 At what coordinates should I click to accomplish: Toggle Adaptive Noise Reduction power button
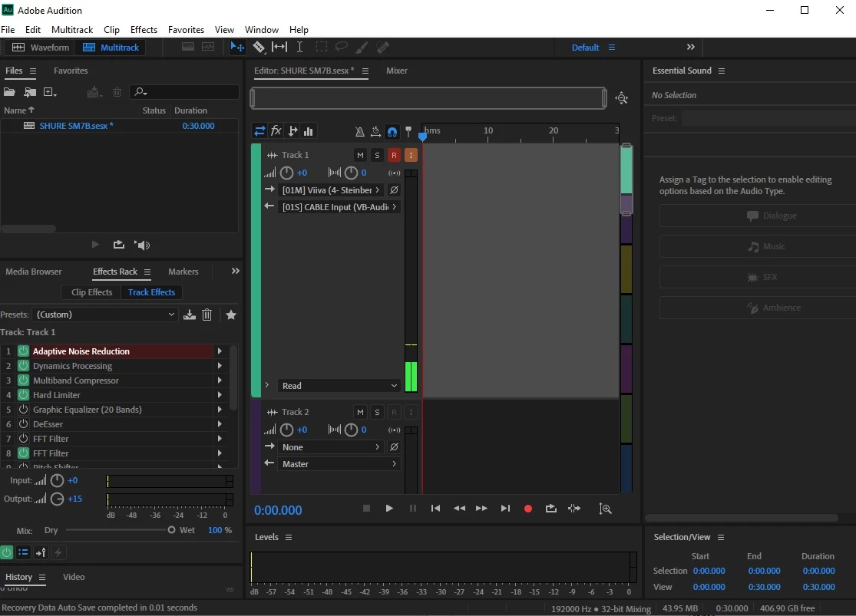click(24, 351)
